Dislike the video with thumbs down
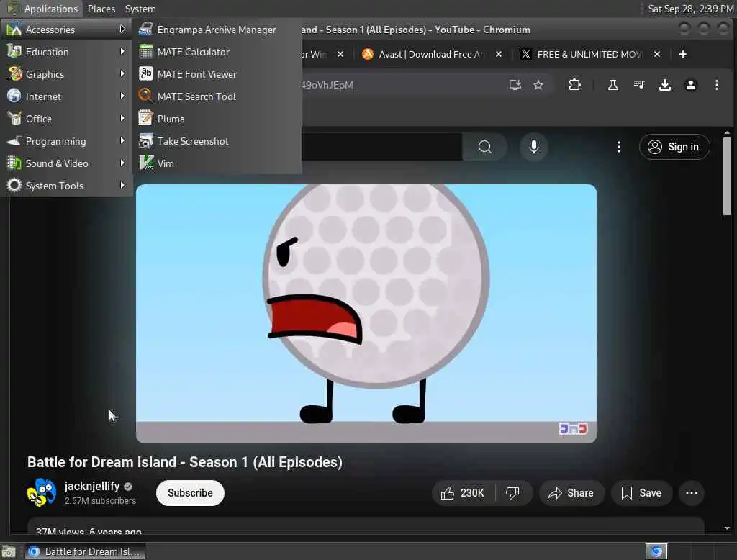 [x=512, y=493]
